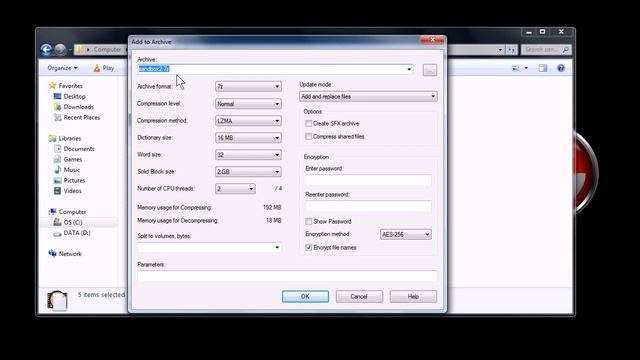Uncheck Encrypt file names
The image size is (640, 360).
coord(309,247)
